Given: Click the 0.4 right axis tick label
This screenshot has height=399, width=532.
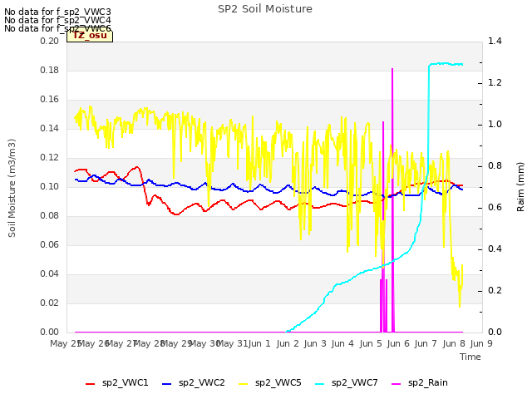Looking at the screenshot, I should (x=495, y=249).
